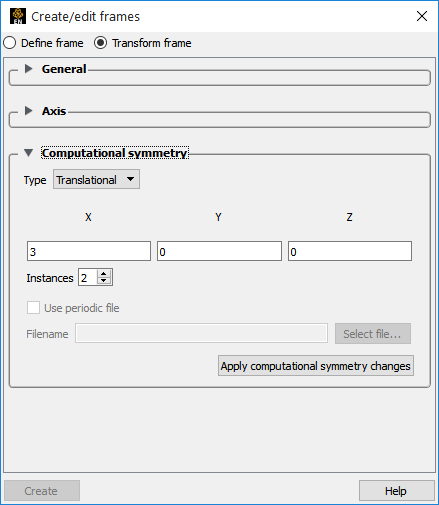
Task: Open the Type dropdown showing Translational
Action: (96, 180)
